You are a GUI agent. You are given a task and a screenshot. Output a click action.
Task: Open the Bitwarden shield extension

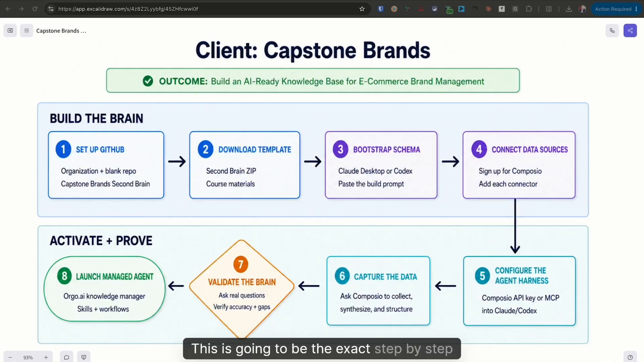point(381,9)
